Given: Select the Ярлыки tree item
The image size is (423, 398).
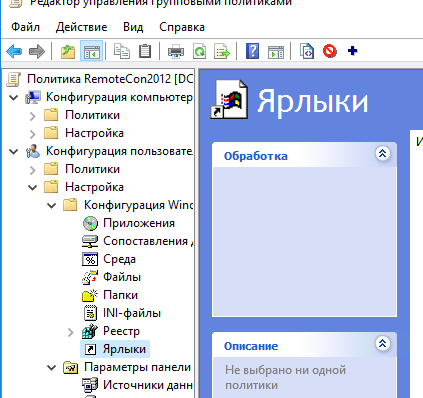Looking at the screenshot, I should tap(124, 349).
